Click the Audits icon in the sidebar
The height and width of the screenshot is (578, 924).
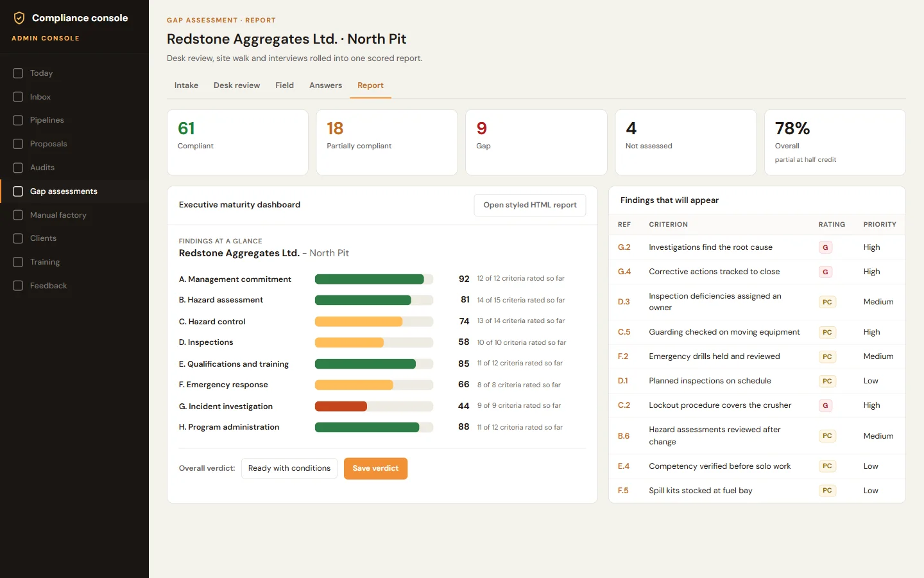coord(18,168)
